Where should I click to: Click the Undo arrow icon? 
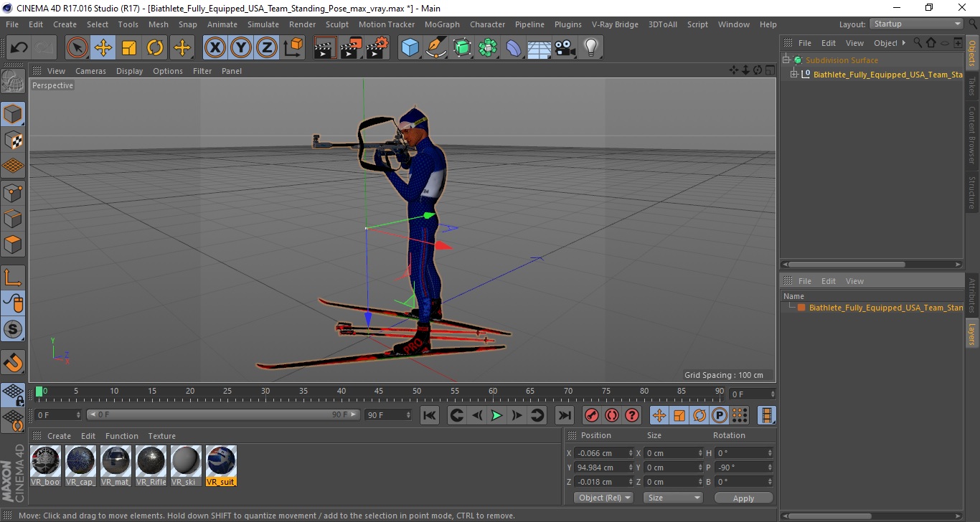tap(19, 48)
